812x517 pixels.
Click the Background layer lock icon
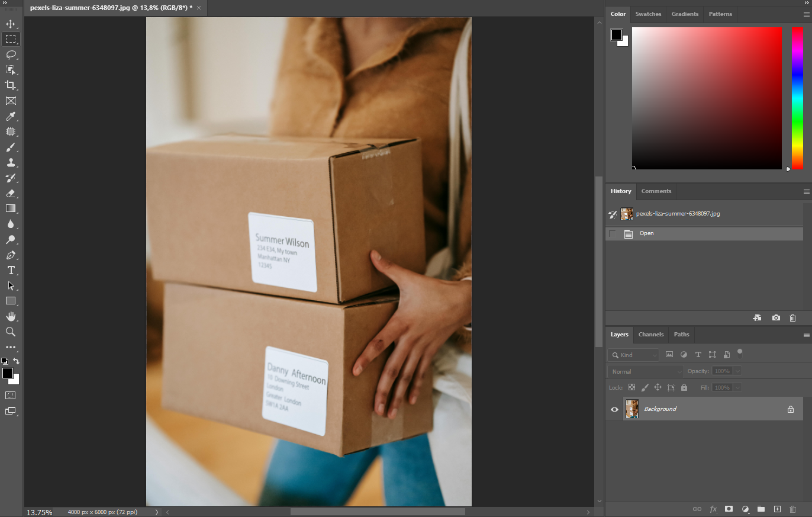[790, 409]
